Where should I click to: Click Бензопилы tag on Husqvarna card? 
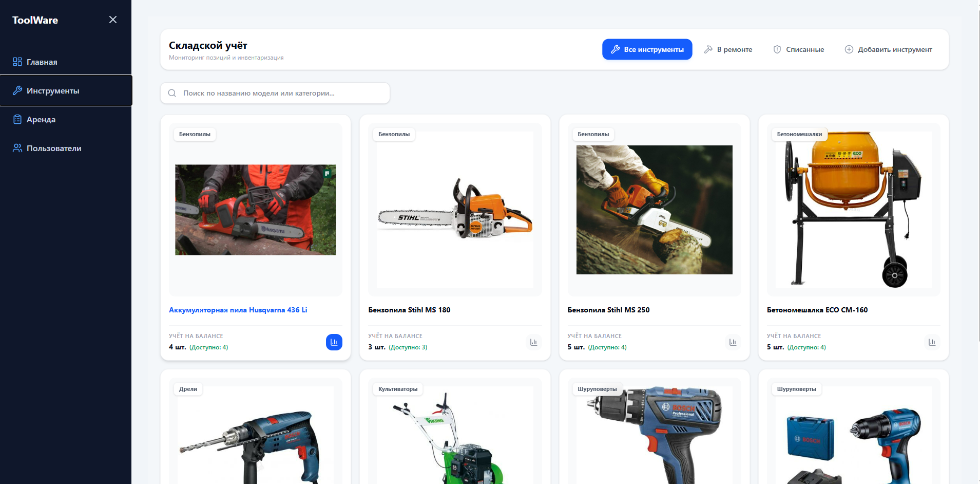tap(195, 134)
